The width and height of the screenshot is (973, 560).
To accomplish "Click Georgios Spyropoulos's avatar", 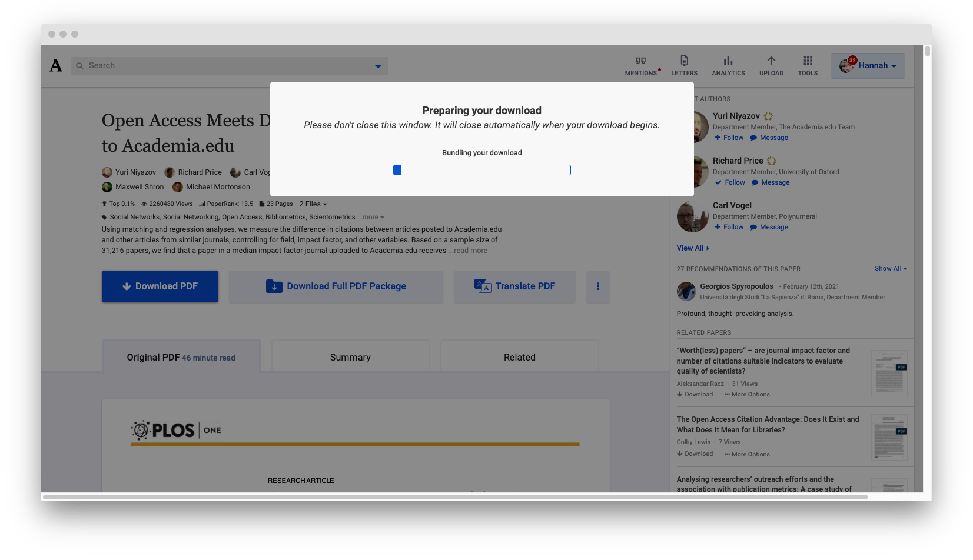I will point(686,291).
